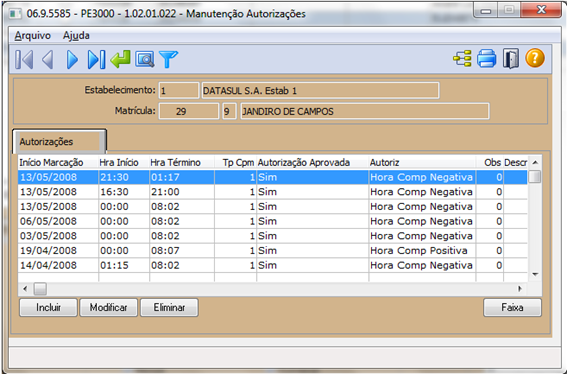Viewport: 567px width, 374px height.
Task: Click Sim in the 06/05/2008 row
Action: pos(313,221)
